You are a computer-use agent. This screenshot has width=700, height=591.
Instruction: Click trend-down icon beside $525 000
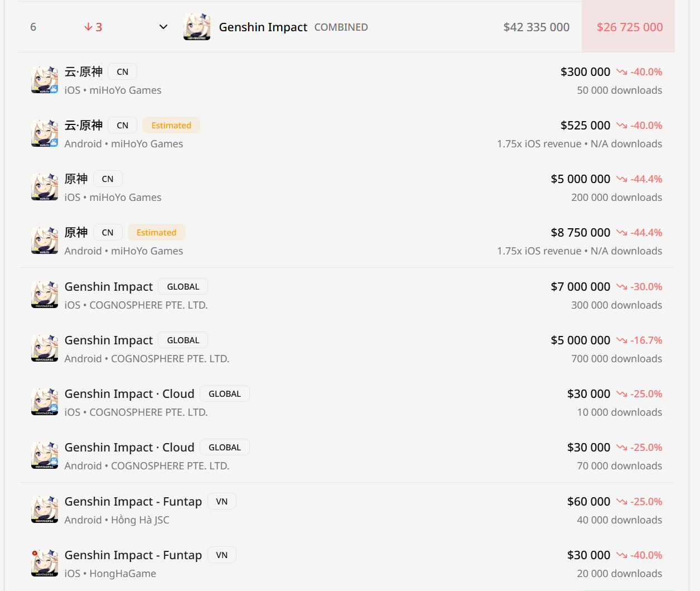coord(622,126)
